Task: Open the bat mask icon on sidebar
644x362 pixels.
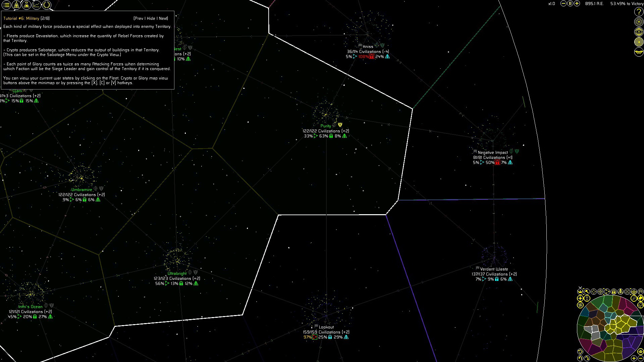Action: point(639,52)
